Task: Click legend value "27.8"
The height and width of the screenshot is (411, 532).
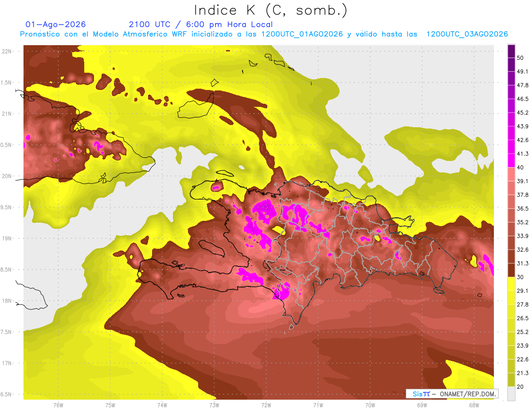Action: [x=523, y=305]
